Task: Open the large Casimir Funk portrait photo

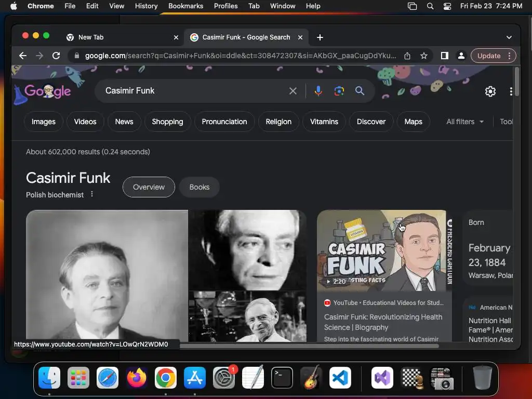Action: [x=107, y=275]
